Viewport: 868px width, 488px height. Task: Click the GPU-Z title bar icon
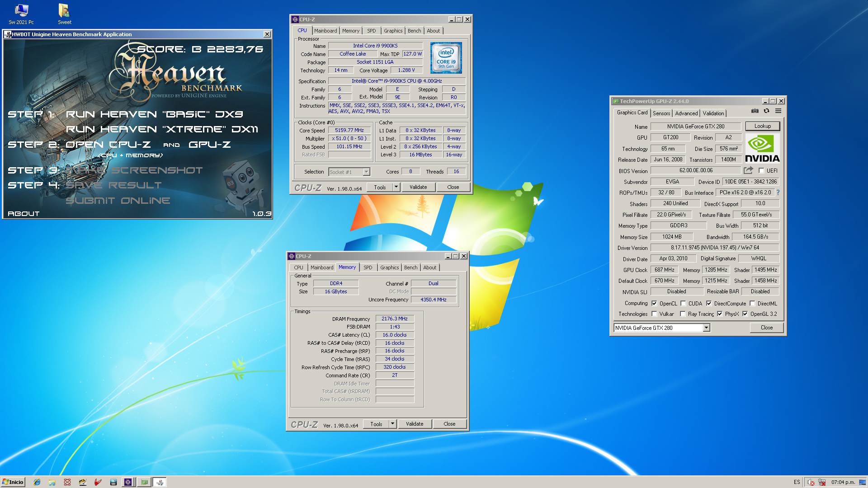coord(615,101)
